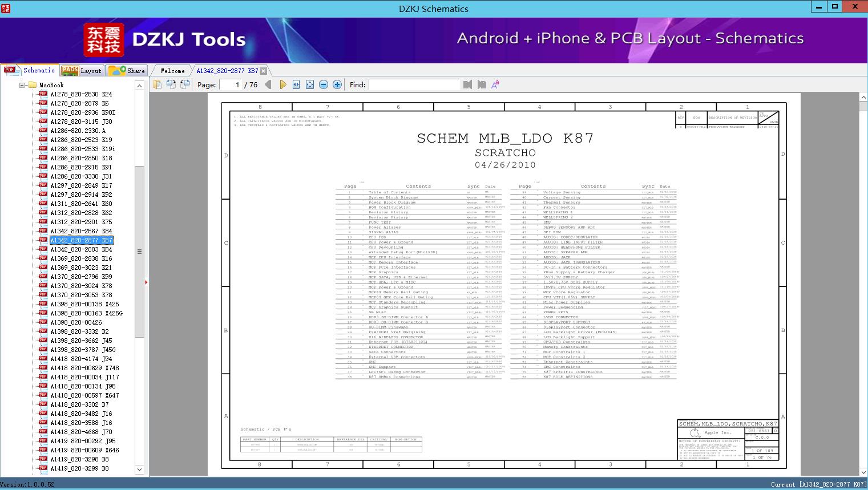868x490 pixels.
Task: Select the MacBook folder
Action: coord(51,85)
